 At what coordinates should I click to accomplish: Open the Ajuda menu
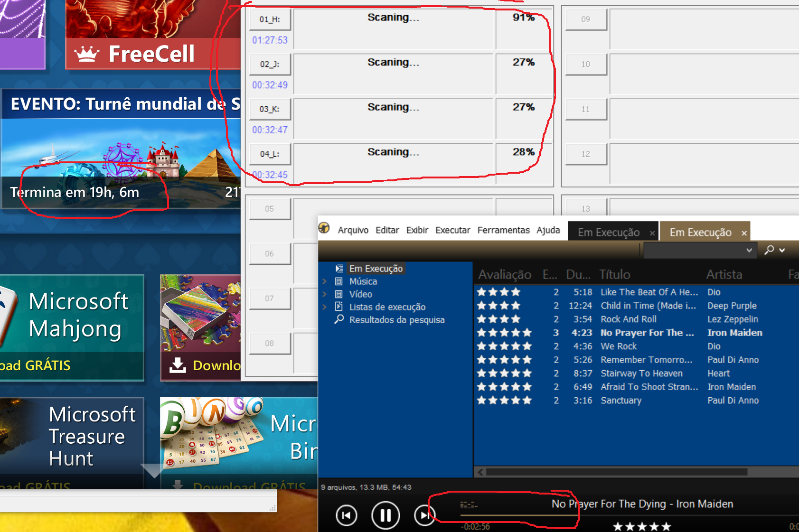click(548, 230)
